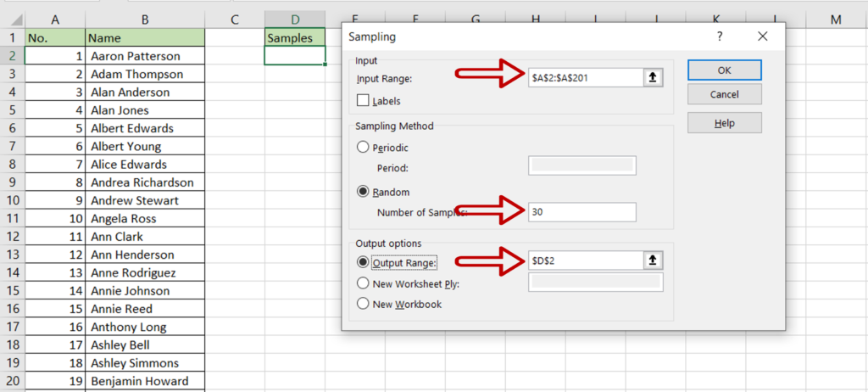The height and width of the screenshot is (392, 868).
Task: Enable the Labels checkbox
Action: tap(363, 101)
